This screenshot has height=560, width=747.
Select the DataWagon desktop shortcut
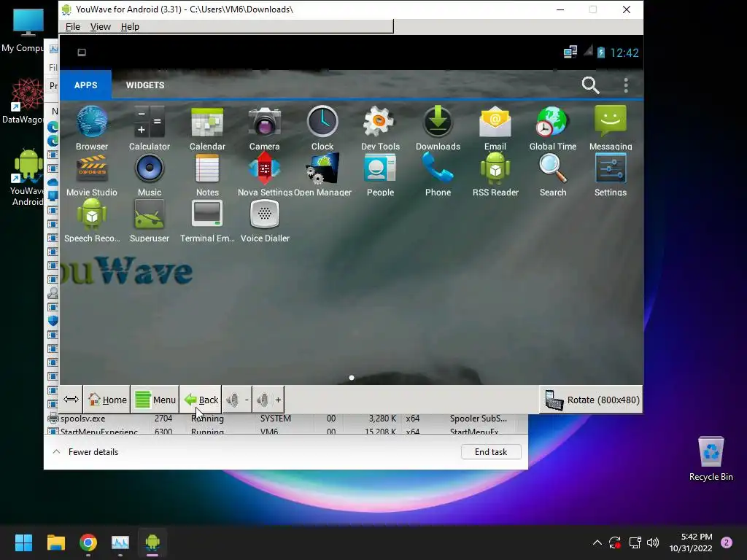[24, 101]
